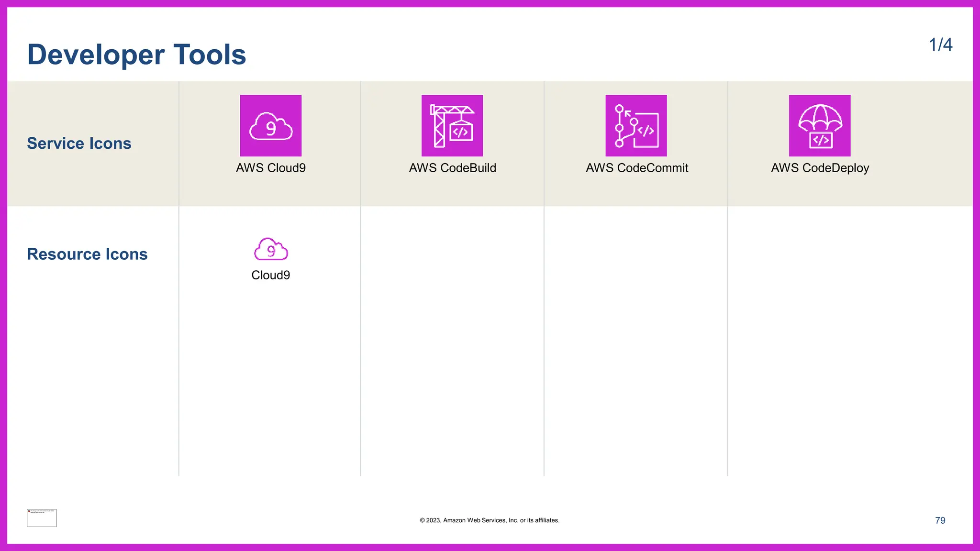Image resolution: width=980 pixels, height=551 pixels.
Task: Click the "AWS Cloud9" label
Action: 271,168
